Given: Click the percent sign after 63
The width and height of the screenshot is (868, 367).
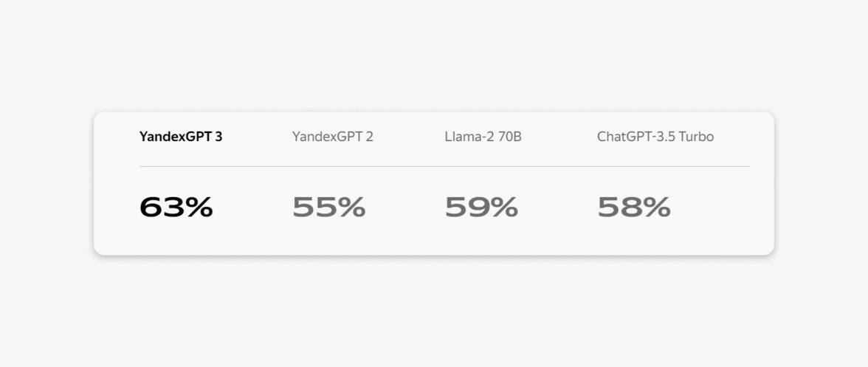Looking at the screenshot, I should point(199,207).
